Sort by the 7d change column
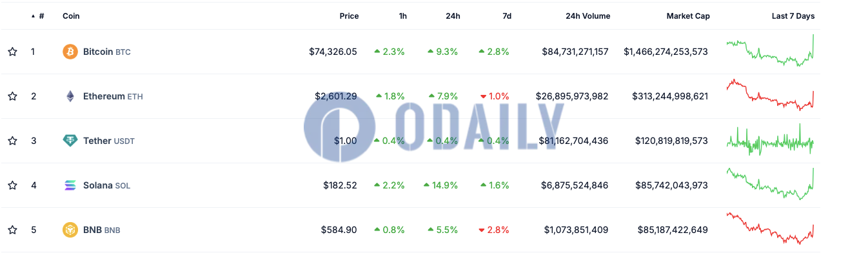The width and height of the screenshot is (868, 255). click(x=507, y=16)
